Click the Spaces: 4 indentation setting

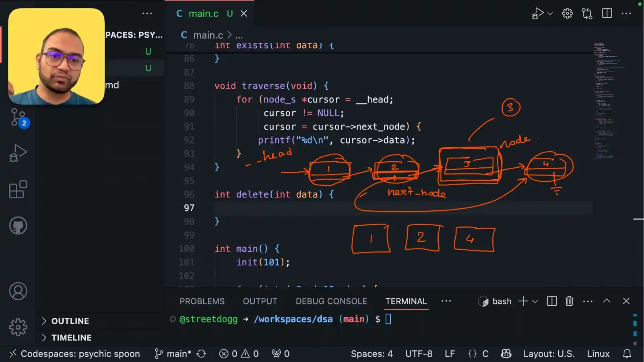pyautogui.click(x=372, y=354)
